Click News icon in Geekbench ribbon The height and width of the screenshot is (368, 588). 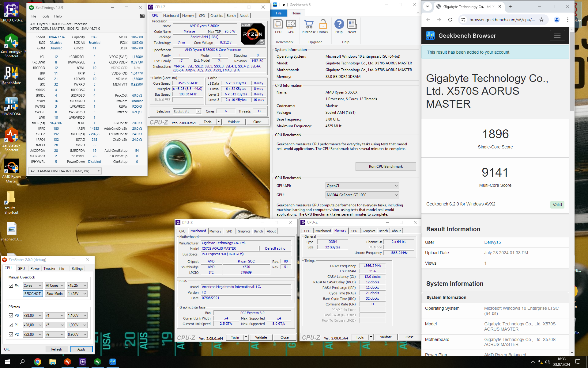pos(352,26)
